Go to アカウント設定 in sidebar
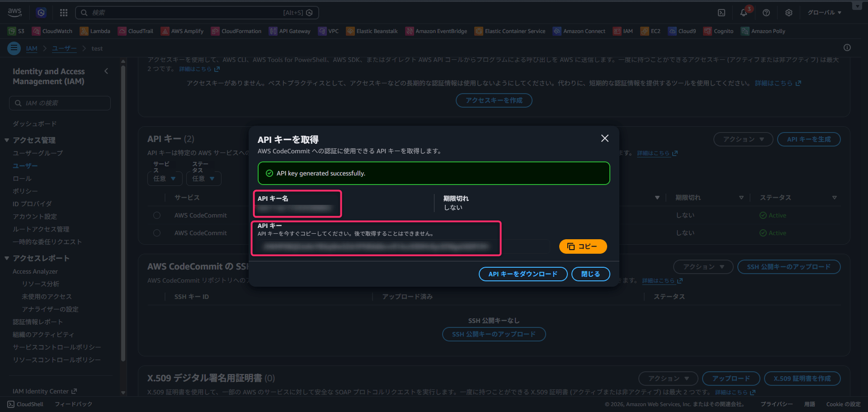This screenshot has height=412, width=868. (35, 217)
